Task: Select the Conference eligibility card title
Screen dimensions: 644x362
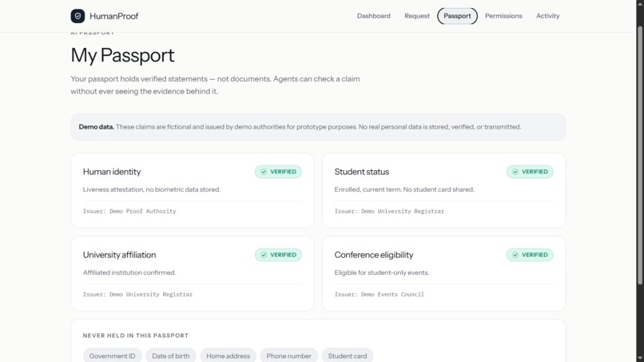Action: pyautogui.click(x=374, y=255)
